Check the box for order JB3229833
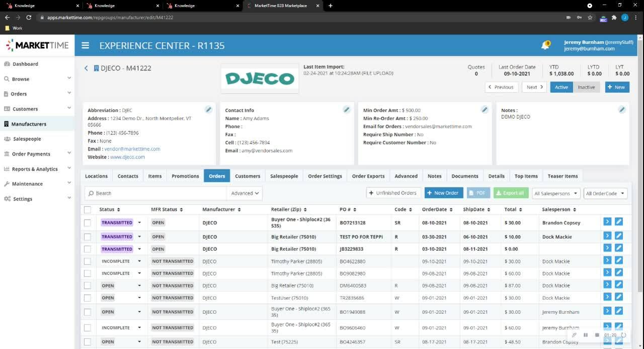The height and width of the screenshot is (349, 644). click(x=88, y=249)
